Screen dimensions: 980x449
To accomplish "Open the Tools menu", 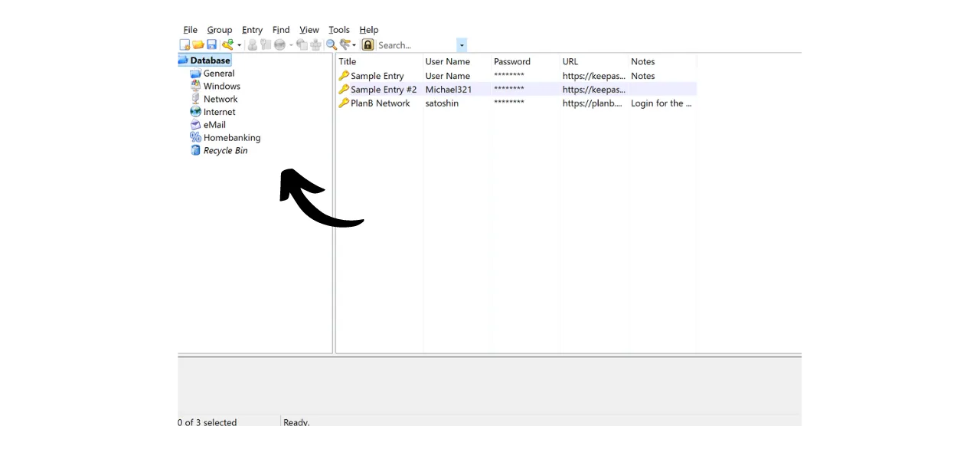I will pyautogui.click(x=338, y=29).
